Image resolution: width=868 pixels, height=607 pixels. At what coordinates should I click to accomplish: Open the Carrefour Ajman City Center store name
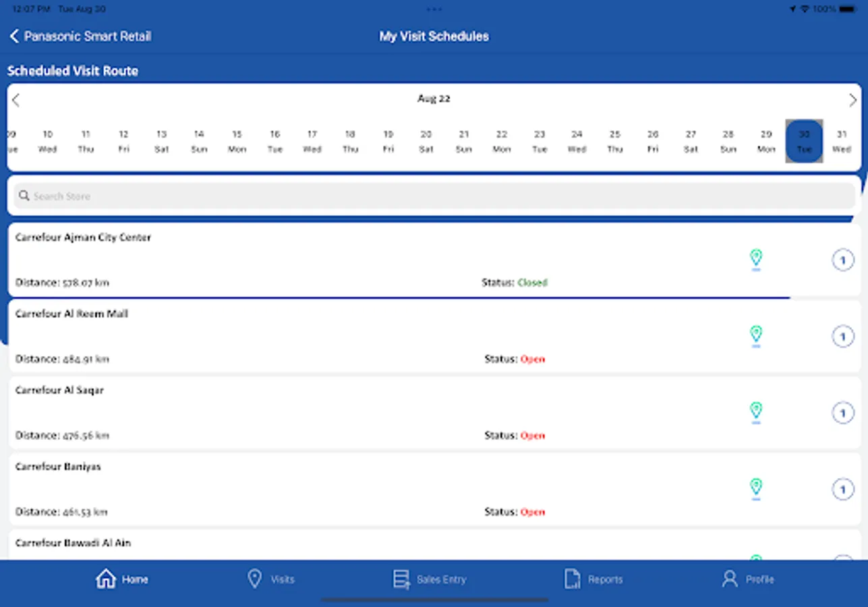point(83,237)
